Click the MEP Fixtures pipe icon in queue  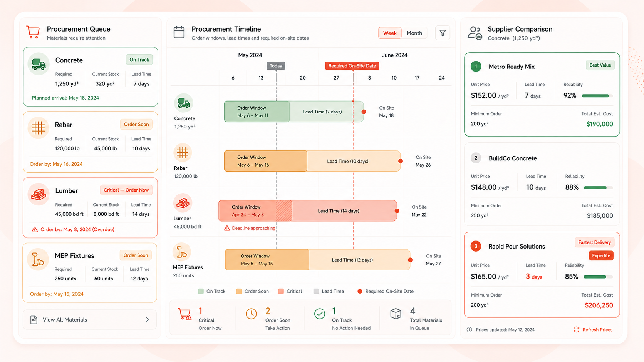38,259
